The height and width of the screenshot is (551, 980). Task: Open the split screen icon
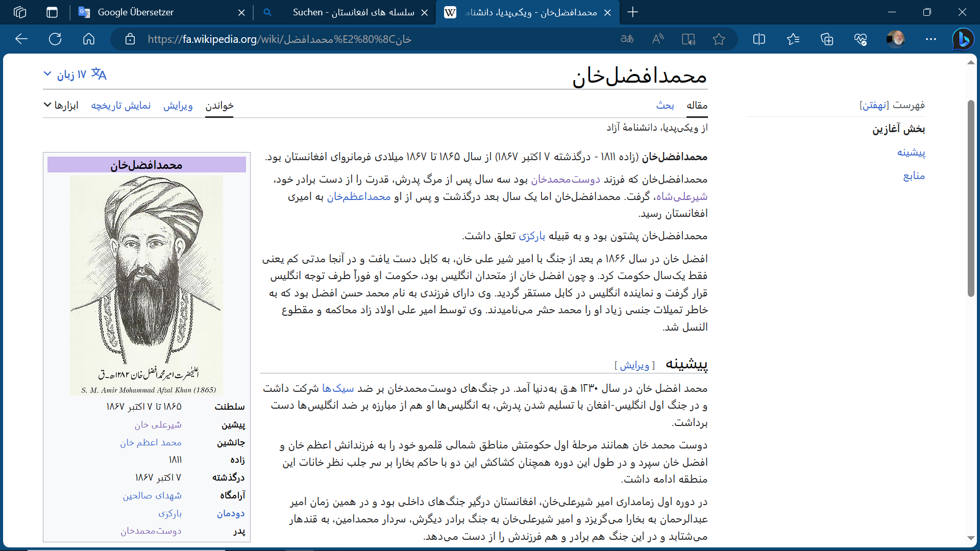[x=759, y=39]
